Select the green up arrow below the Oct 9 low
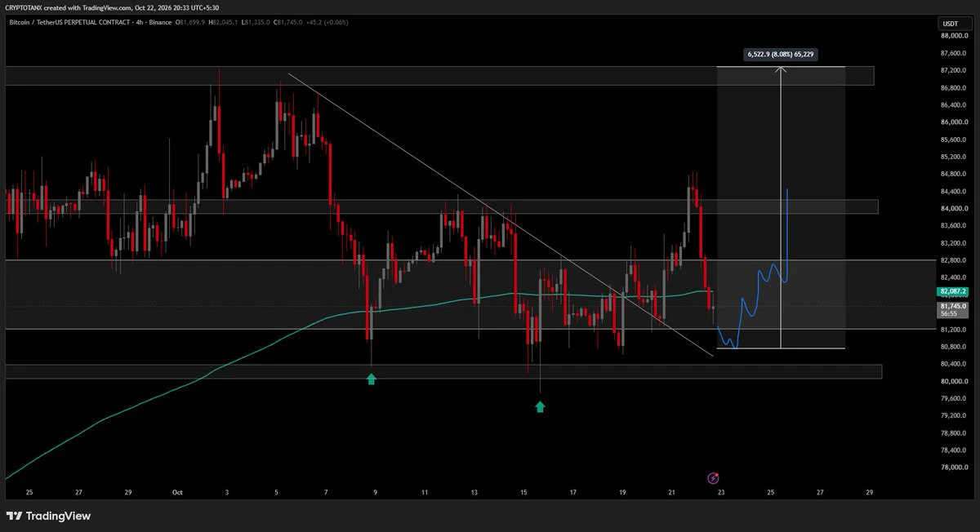Screen dimensions: 980x532 372,379
